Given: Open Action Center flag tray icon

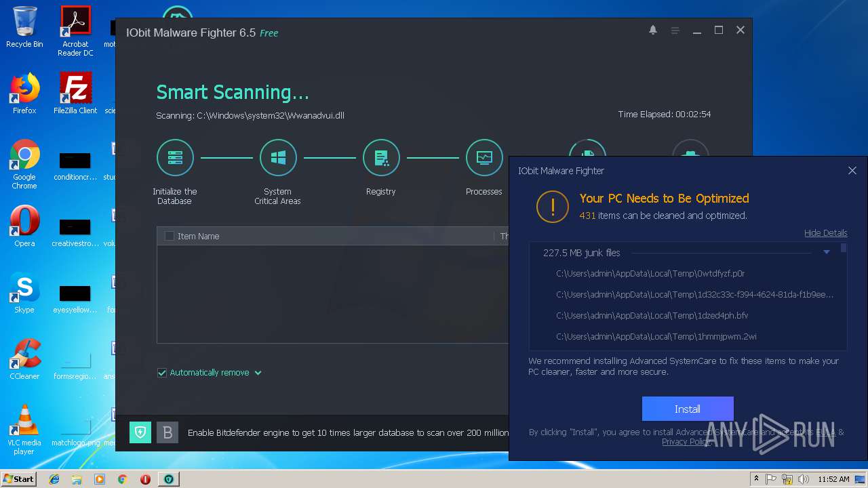Looking at the screenshot, I should click(x=771, y=479).
